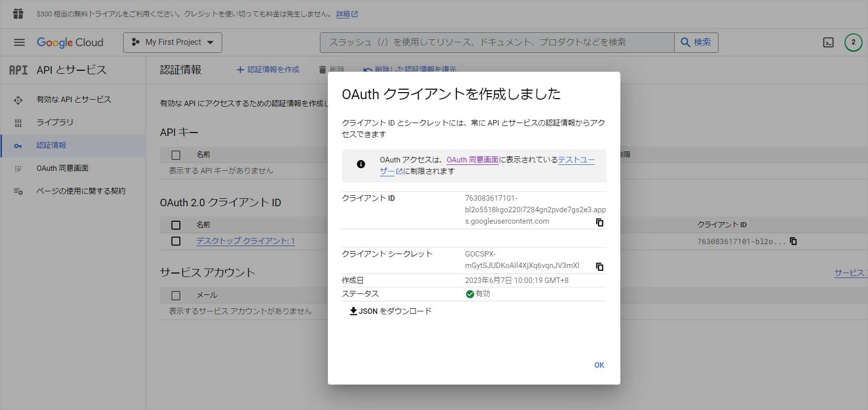Screen dimensions: 868x410
Task: Click in the resource search field
Action: 497,42
